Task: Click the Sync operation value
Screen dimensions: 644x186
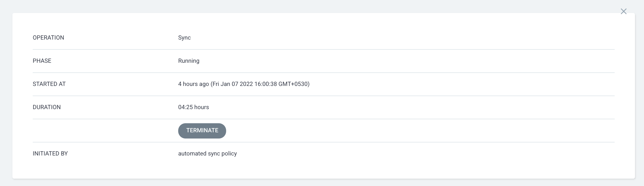Action: click(184, 38)
